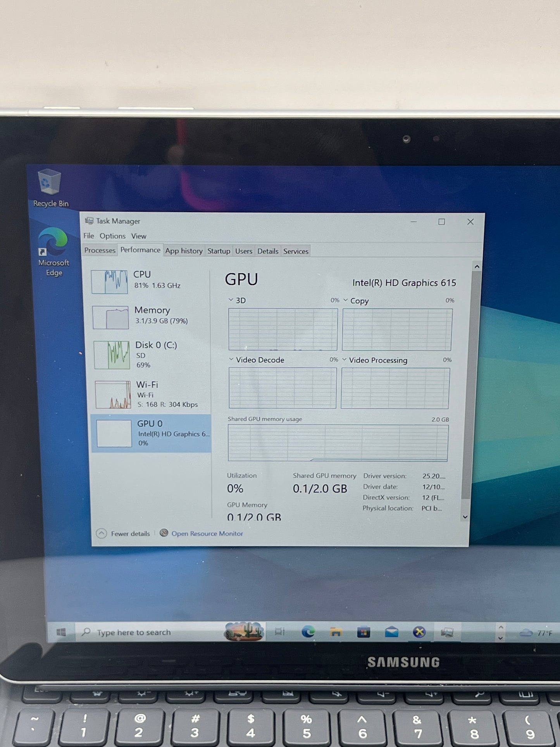
Task: Click the Shared GPU memory usage graph
Action: (x=338, y=443)
